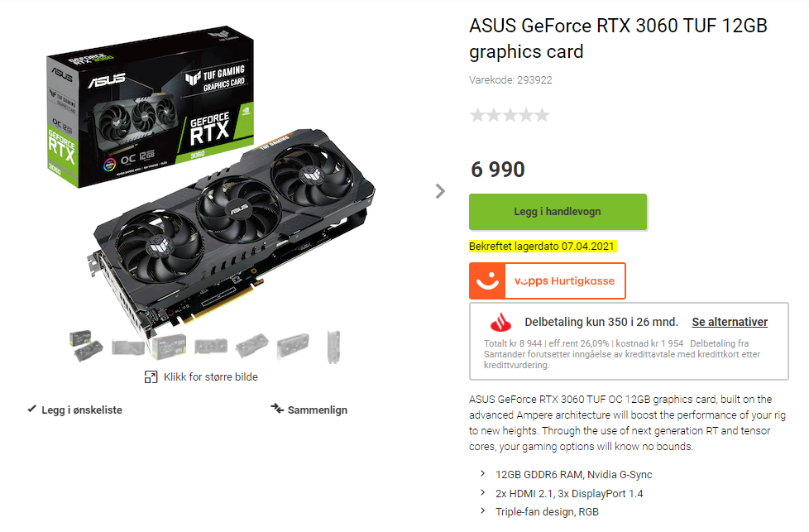The height and width of the screenshot is (532, 809).
Task: Select the third thumbnail of boxed card
Action: pos(170,346)
